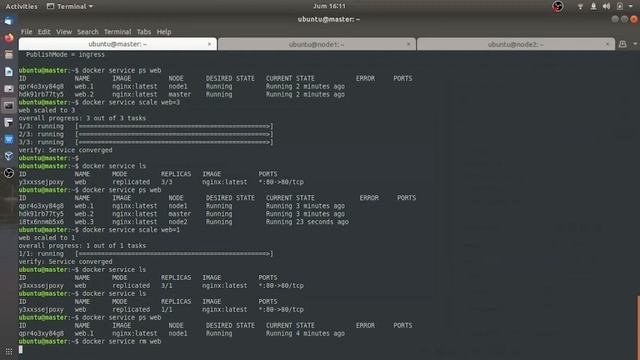Click the new tab icon beside the tabs
640x360 pixels.
622,44
